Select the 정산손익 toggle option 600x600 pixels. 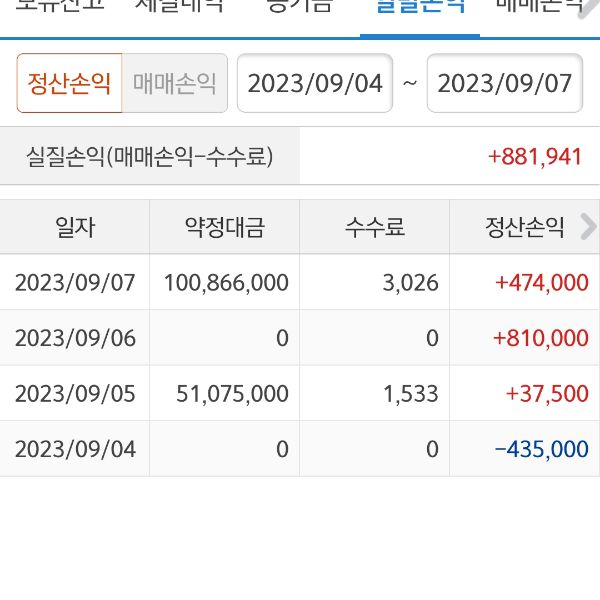(69, 82)
